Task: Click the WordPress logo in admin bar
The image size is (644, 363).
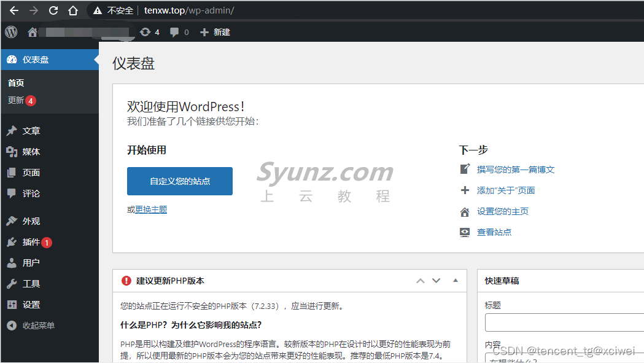Action: click(11, 32)
